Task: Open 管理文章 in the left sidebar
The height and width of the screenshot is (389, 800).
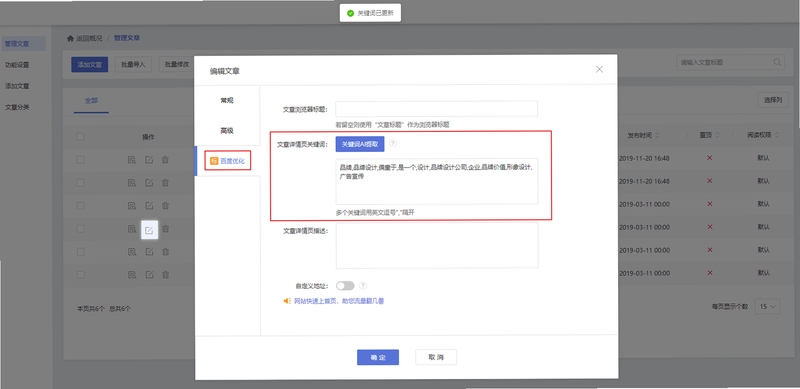Action: (23, 44)
